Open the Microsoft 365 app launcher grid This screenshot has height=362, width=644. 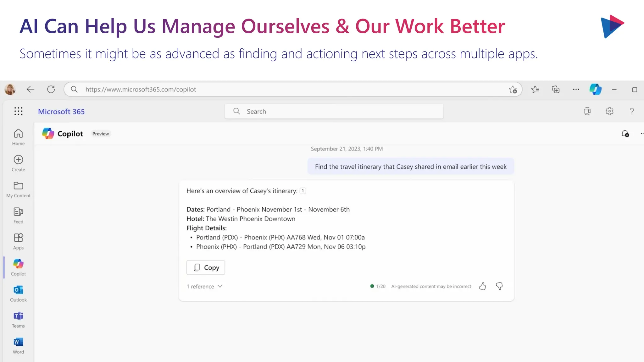click(x=18, y=111)
